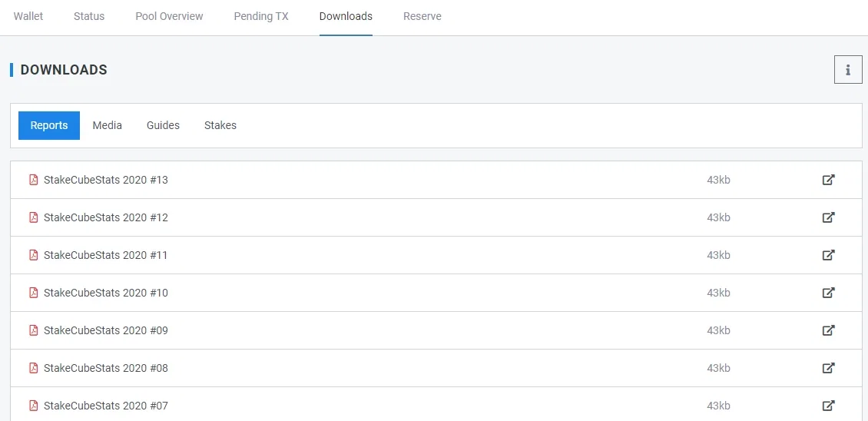
Task: Switch to the Wallet tab
Action: pyautogui.click(x=28, y=16)
